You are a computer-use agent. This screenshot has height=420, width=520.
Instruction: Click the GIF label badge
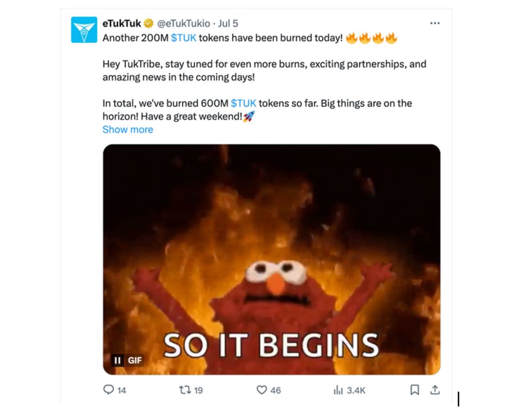[x=134, y=360]
